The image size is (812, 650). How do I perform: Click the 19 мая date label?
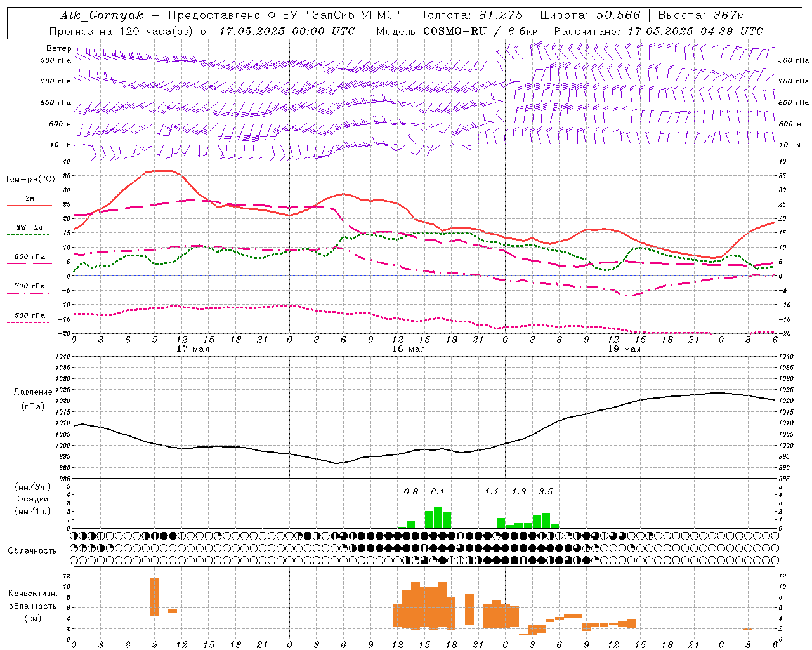pyautogui.click(x=624, y=349)
